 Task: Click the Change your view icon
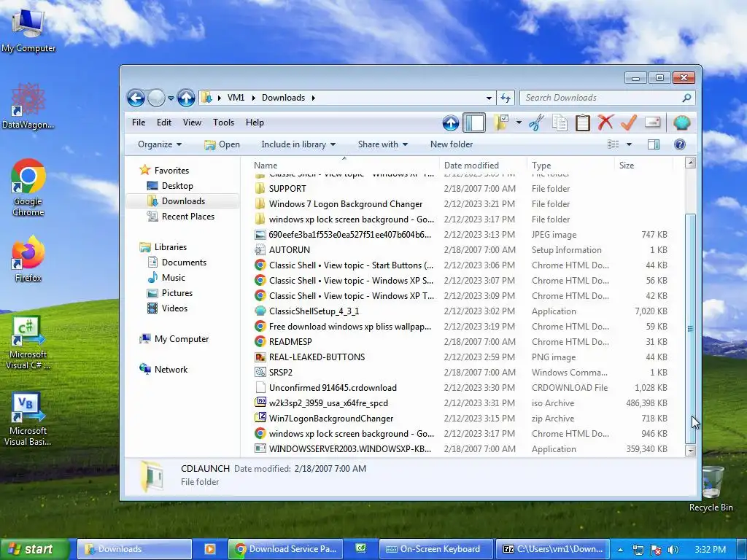[x=613, y=144]
